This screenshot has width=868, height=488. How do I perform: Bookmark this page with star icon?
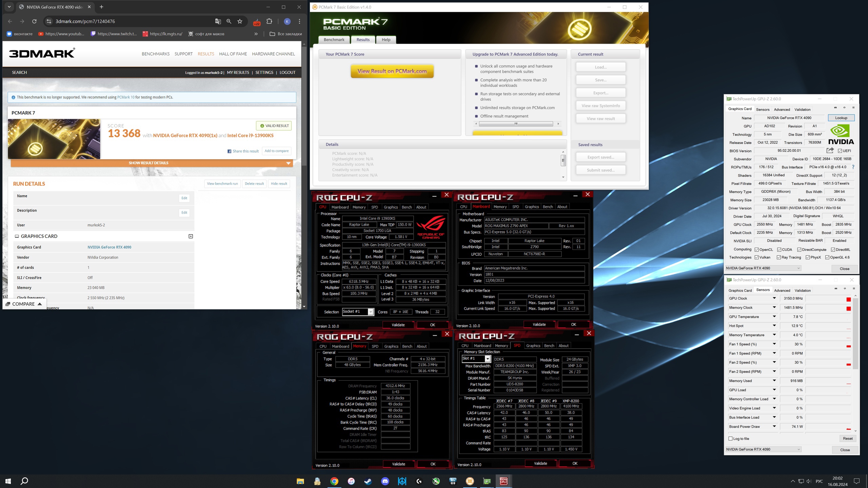tap(240, 21)
